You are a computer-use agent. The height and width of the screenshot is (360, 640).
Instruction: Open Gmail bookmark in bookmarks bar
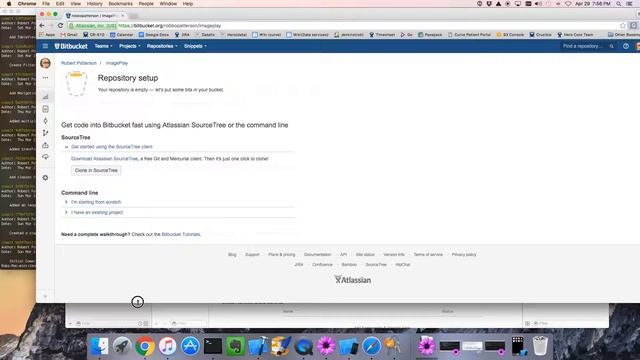click(x=69, y=35)
